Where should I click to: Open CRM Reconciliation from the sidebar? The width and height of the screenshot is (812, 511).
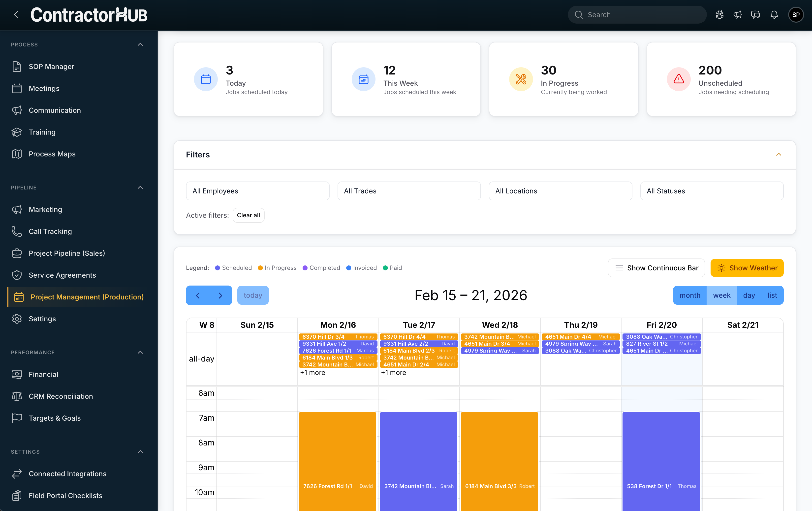pyautogui.click(x=61, y=396)
